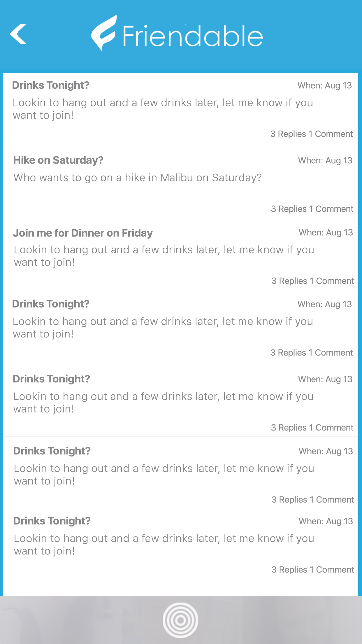Viewport: 362px width, 644px height.
Task: Click the Dinner on Friday post's When date
Action: pos(326,232)
